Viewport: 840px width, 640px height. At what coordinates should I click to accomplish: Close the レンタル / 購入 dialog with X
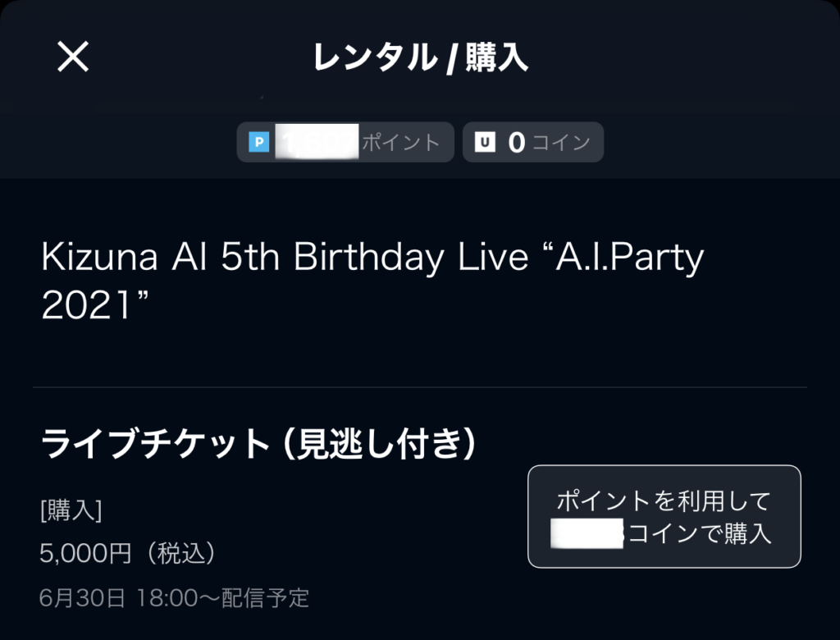[x=73, y=57]
